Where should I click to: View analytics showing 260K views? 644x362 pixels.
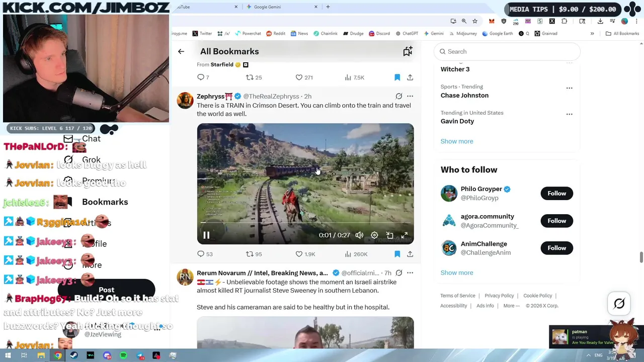[356, 254]
